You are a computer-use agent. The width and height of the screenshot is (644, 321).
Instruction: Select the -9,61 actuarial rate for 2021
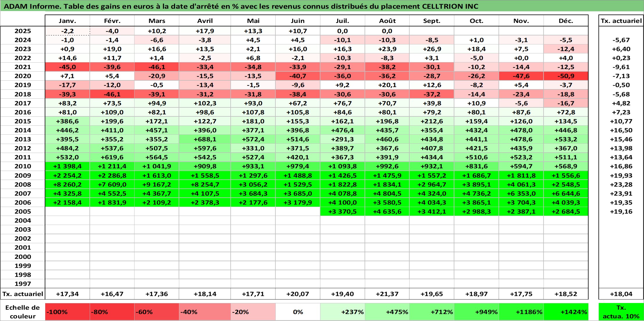click(621, 67)
